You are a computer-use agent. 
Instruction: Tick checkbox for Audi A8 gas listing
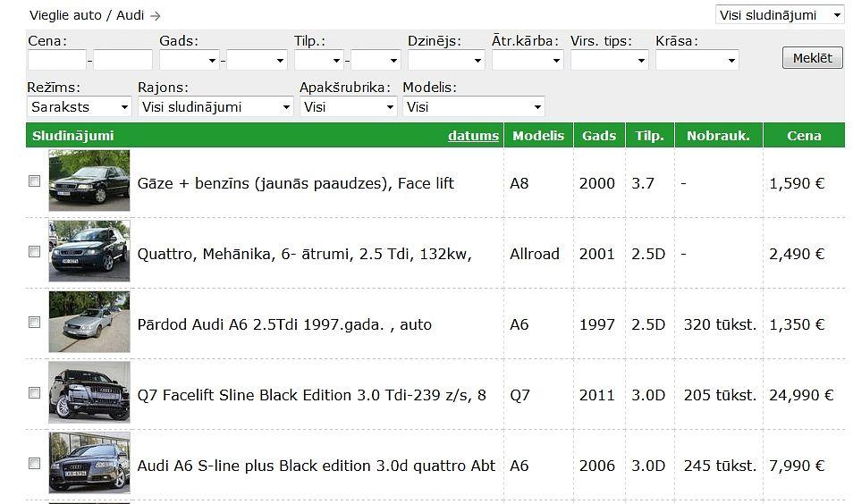click(34, 181)
